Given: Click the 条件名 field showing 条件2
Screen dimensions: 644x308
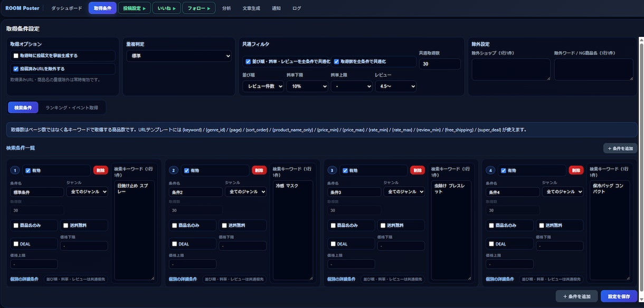Looking at the screenshot, I should pos(196,192).
